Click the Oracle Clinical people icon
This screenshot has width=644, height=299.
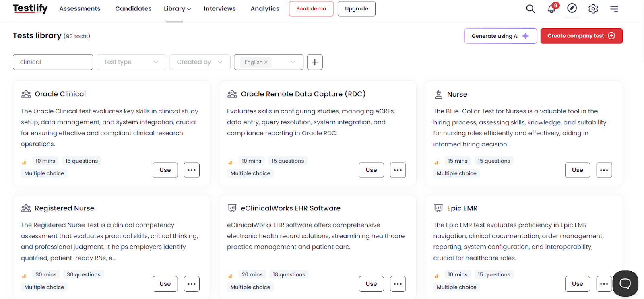pyautogui.click(x=26, y=94)
